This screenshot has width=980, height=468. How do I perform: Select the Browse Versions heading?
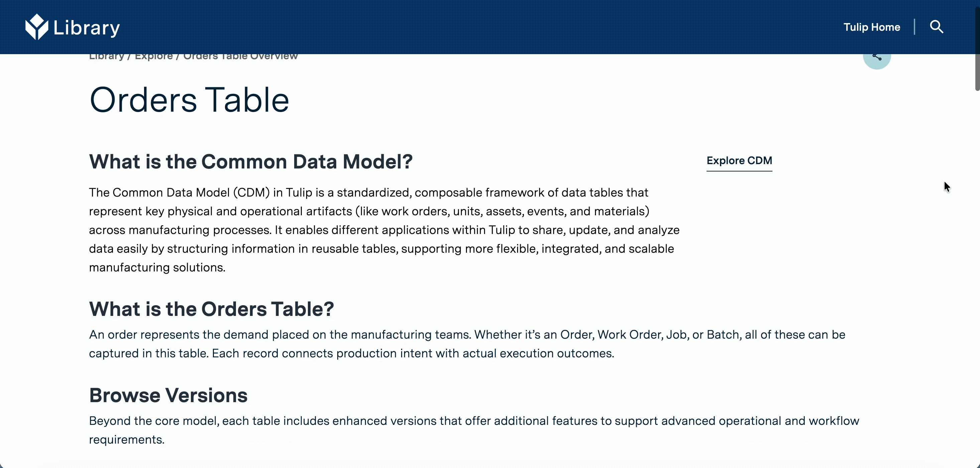point(168,395)
